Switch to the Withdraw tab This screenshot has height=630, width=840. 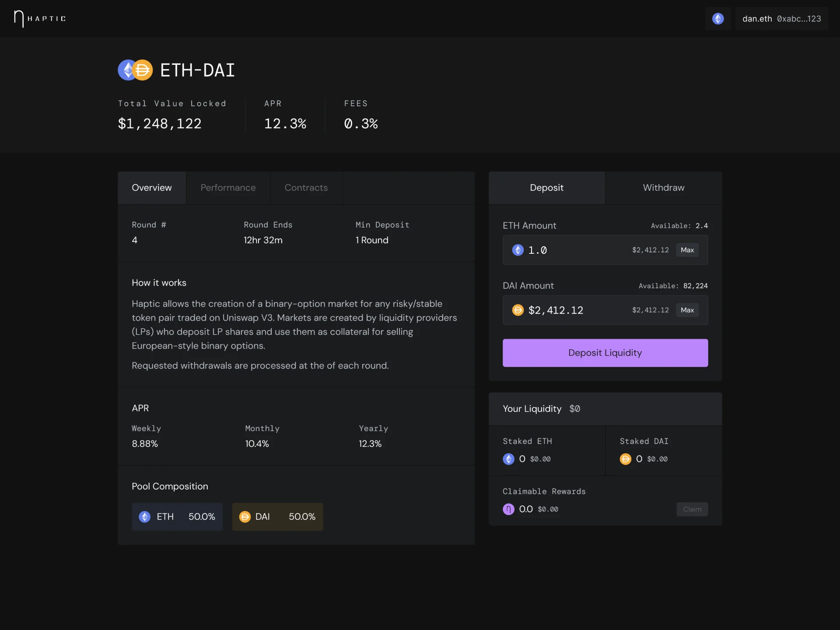[664, 188]
